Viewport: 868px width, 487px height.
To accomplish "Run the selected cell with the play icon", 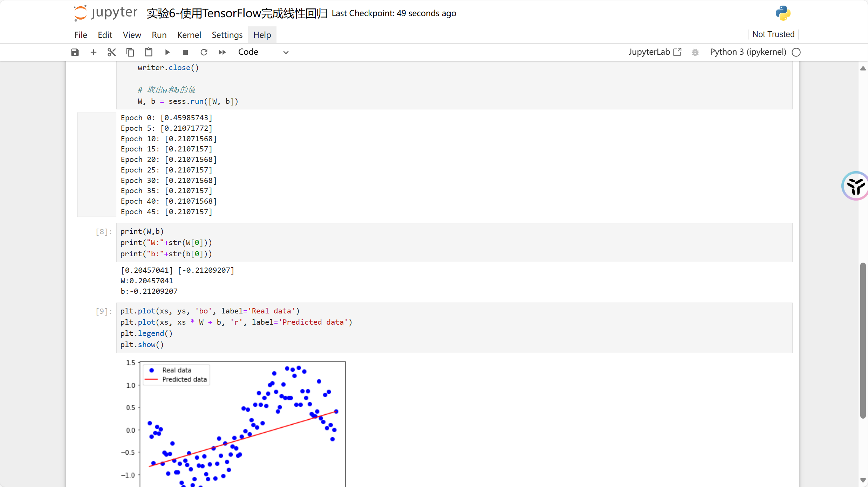I will pyautogui.click(x=167, y=52).
